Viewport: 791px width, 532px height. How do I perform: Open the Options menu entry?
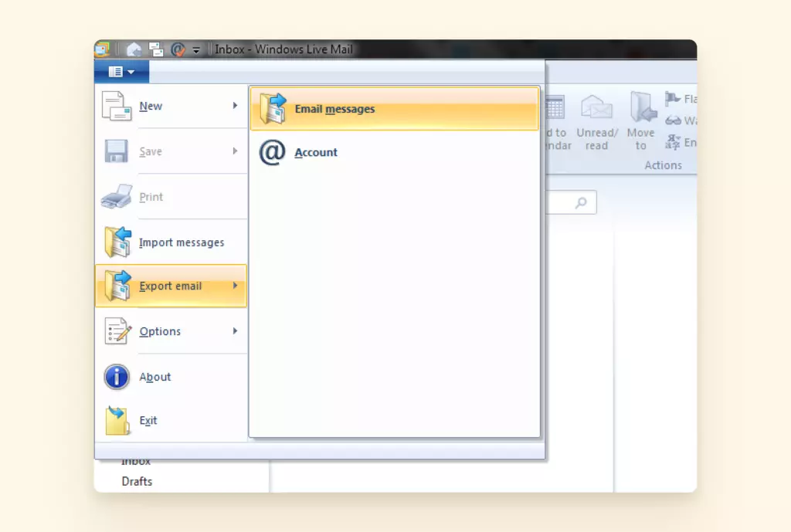click(x=171, y=331)
